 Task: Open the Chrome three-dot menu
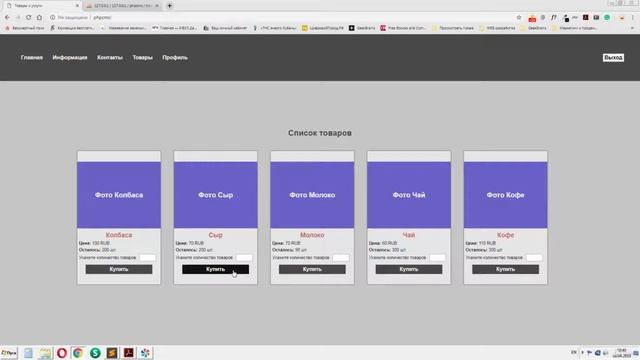(x=633, y=18)
